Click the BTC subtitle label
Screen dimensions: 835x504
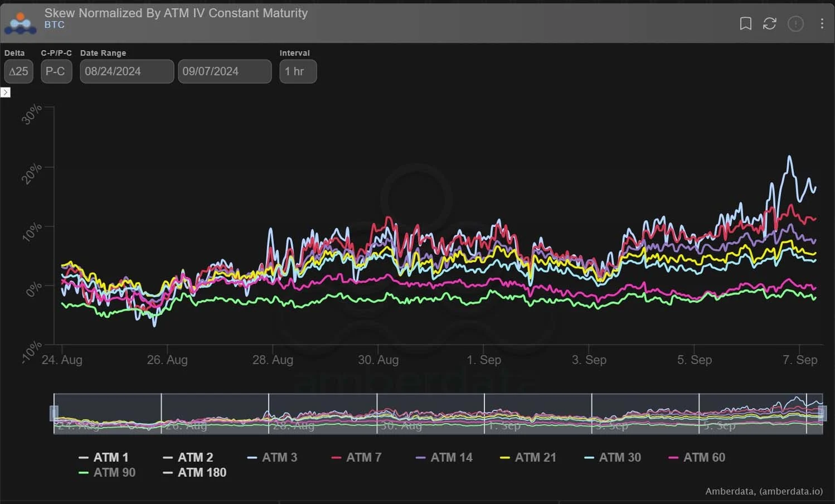(55, 25)
